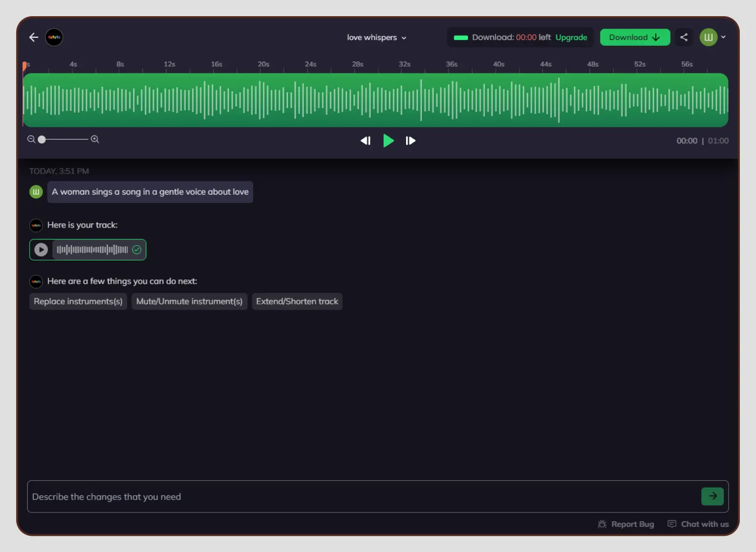The image size is (756, 552).
Task: Open the user profile avatar in the header
Action: coord(708,37)
